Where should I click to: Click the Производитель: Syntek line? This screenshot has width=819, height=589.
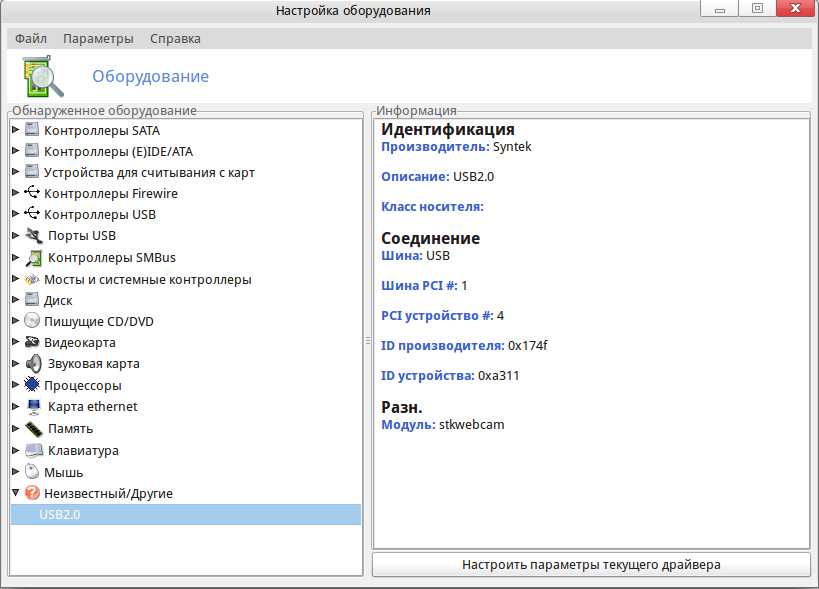456,147
